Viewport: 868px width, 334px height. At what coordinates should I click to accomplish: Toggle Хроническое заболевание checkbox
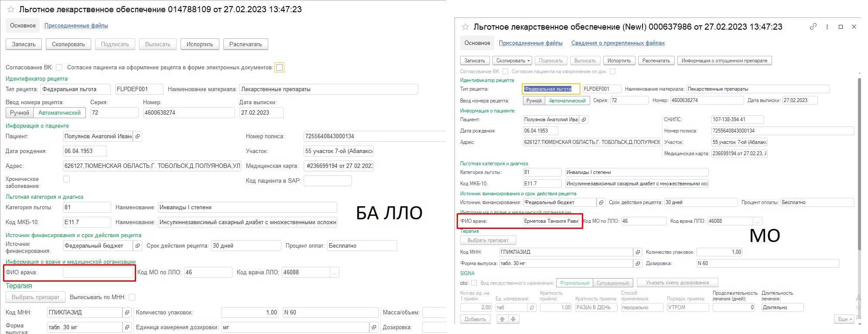(x=67, y=179)
